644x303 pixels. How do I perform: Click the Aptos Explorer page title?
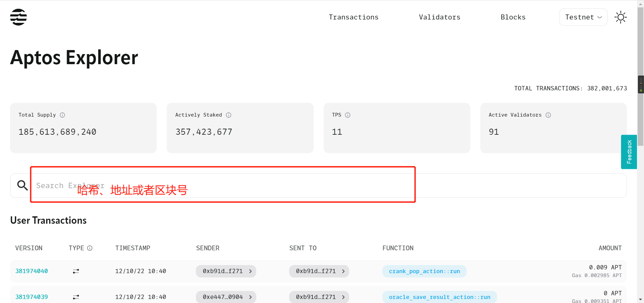click(74, 57)
